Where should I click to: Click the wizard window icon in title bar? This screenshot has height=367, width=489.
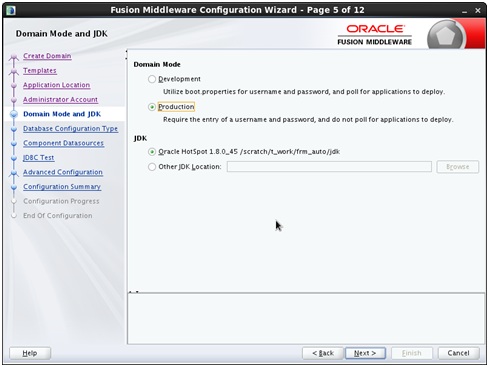tap(11, 10)
